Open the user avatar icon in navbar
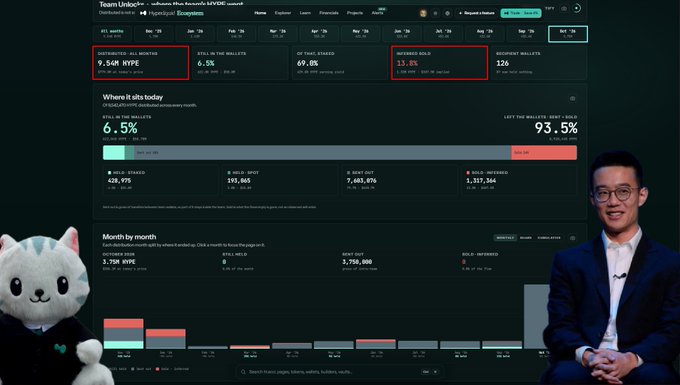 pos(423,13)
